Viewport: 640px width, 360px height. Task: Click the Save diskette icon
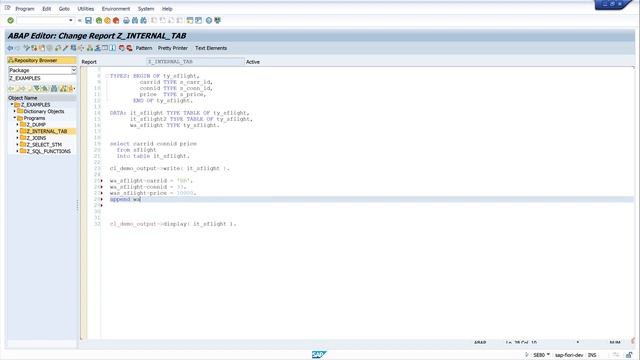click(88, 20)
